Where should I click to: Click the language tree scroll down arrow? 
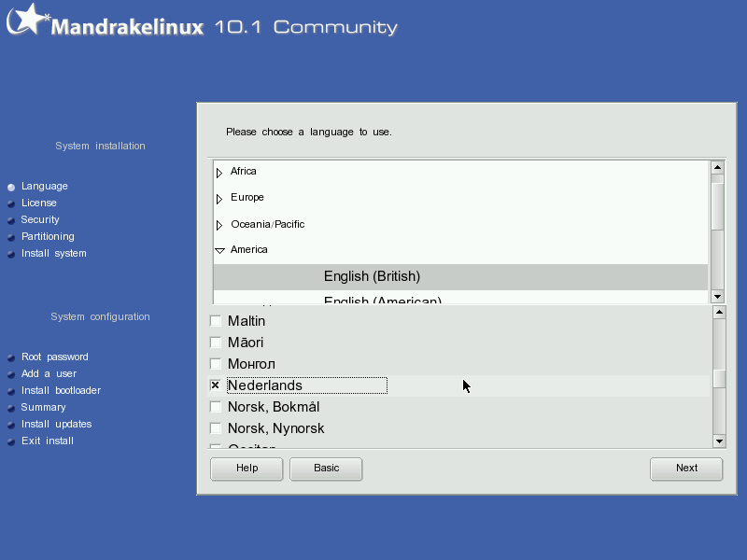(x=717, y=296)
